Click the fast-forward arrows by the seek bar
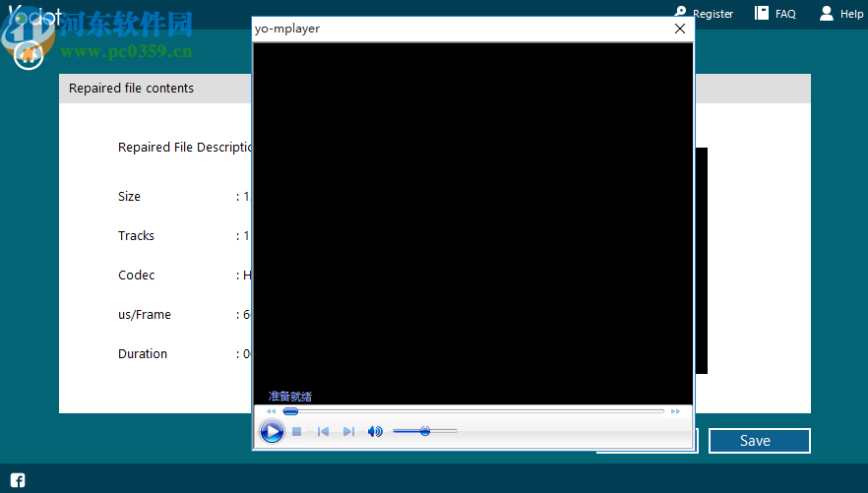The image size is (868, 493). 675,411
